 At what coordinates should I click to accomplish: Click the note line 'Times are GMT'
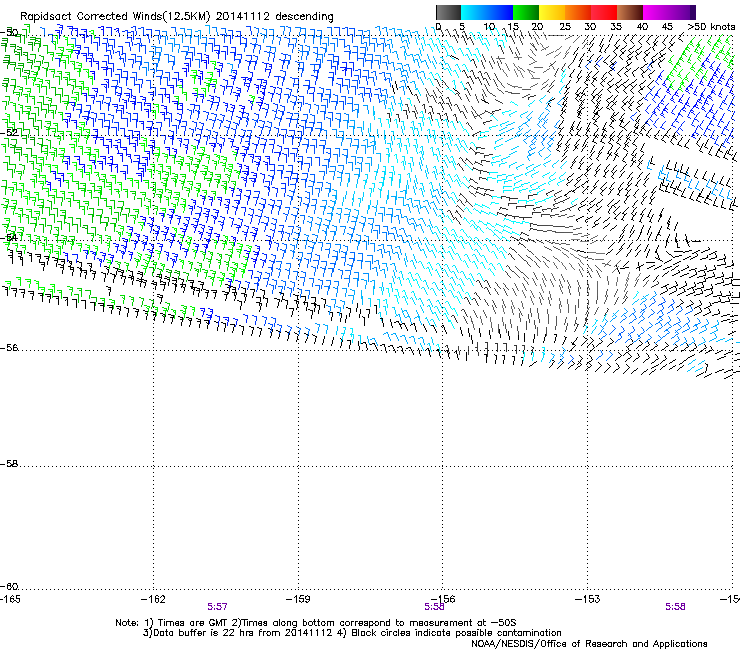coord(193,623)
